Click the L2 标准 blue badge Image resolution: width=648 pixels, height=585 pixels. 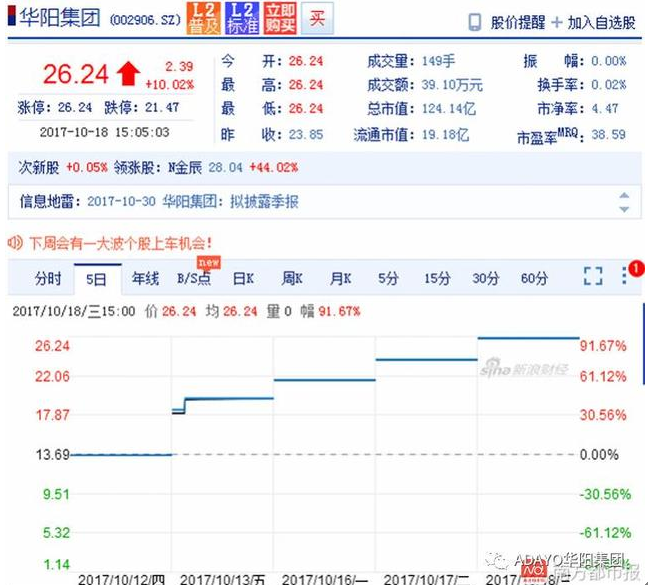[x=242, y=18]
